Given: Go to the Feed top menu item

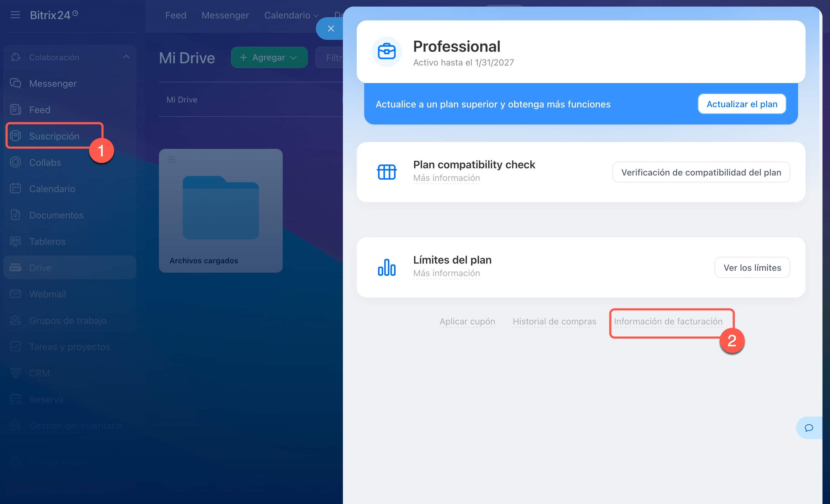Looking at the screenshot, I should [176, 15].
